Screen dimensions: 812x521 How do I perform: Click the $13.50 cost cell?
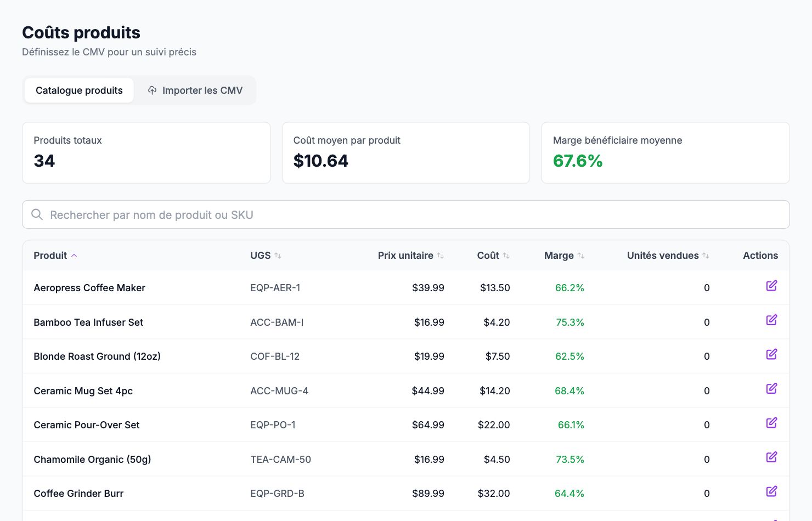[495, 288]
